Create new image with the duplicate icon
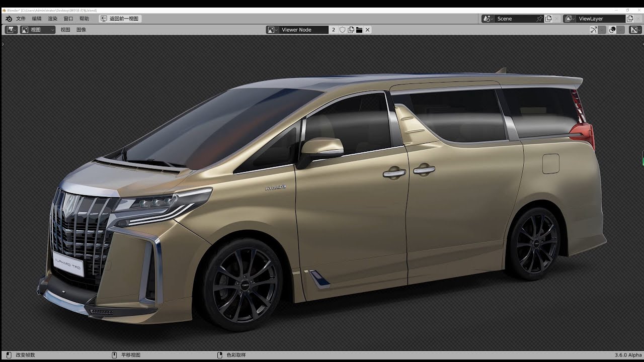 pyautogui.click(x=351, y=30)
